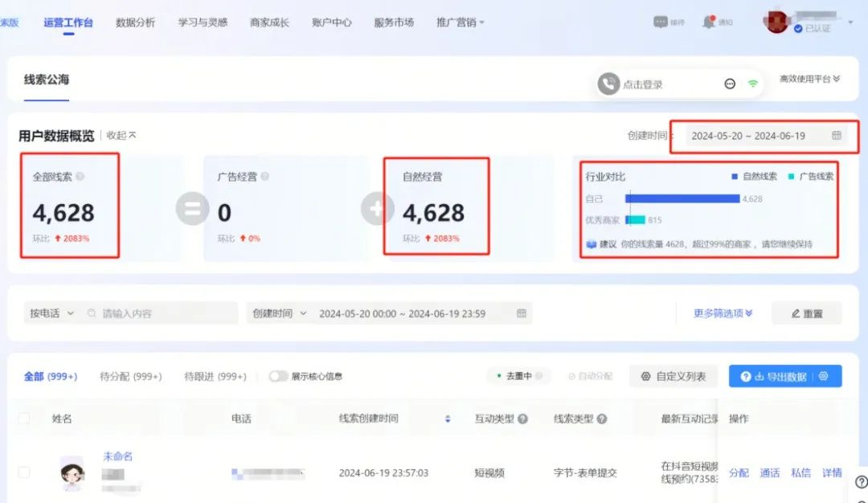Viewport: 868px width, 503px height.
Task: Check the checkbox for the 未命名 lead row
Action: pyautogui.click(x=23, y=472)
